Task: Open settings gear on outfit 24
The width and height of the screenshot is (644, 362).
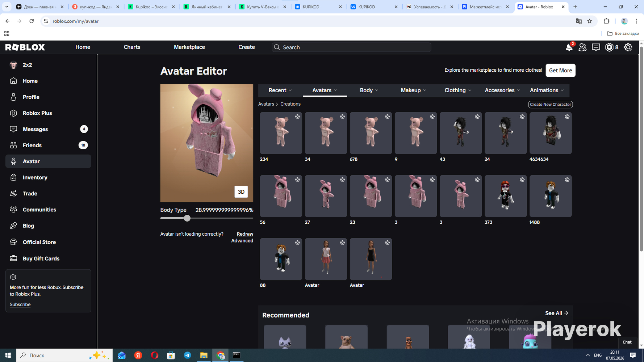Action: tap(522, 117)
